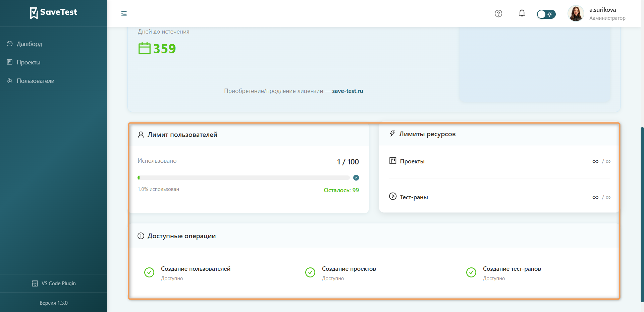Click the Версия 1.3.0 label
Image resolution: width=644 pixels, height=312 pixels.
coord(54,303)
